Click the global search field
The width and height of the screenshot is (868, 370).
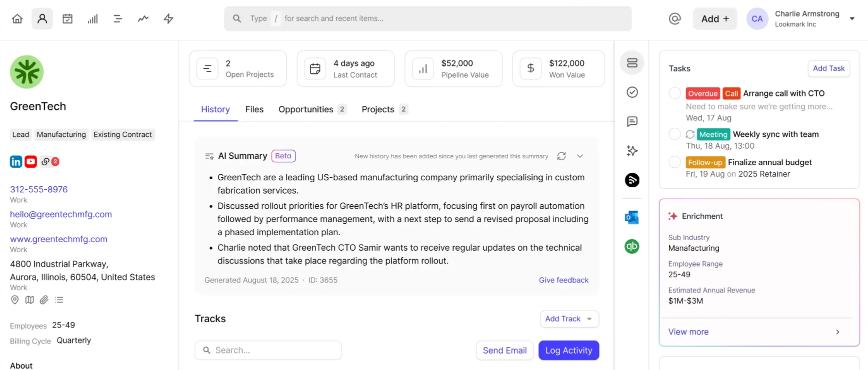[x=428, y=18]
